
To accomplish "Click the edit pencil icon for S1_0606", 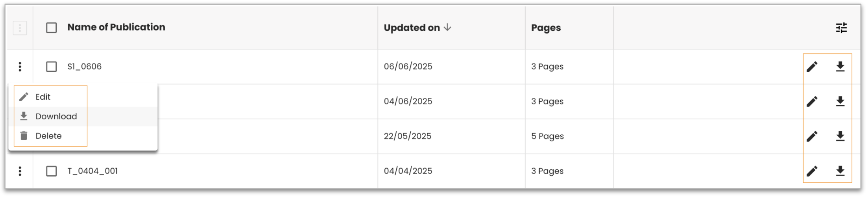I will point(812,67).
